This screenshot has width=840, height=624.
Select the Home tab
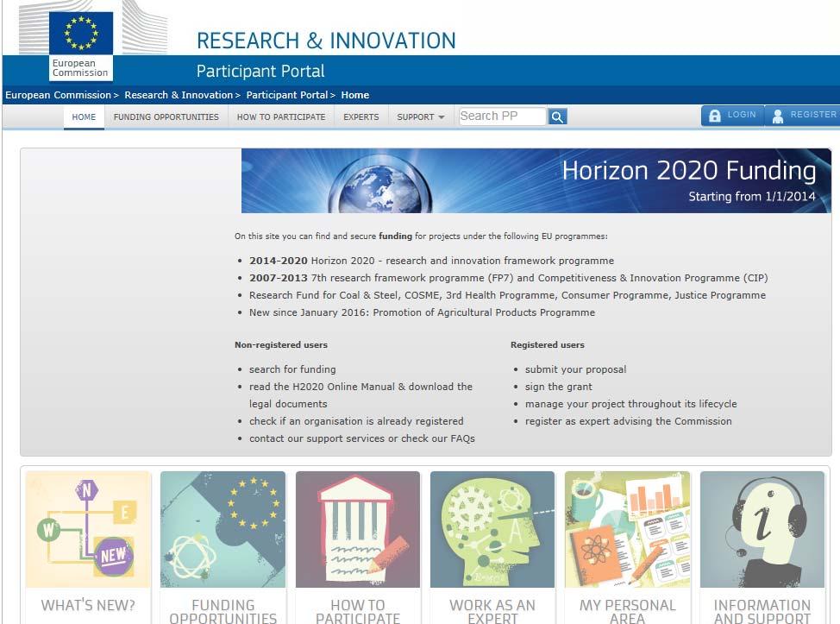(x=85, y=117)
